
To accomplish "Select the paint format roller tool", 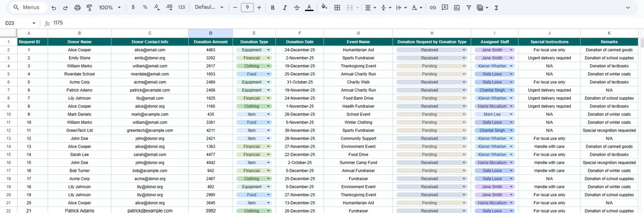I will [89, 8].
